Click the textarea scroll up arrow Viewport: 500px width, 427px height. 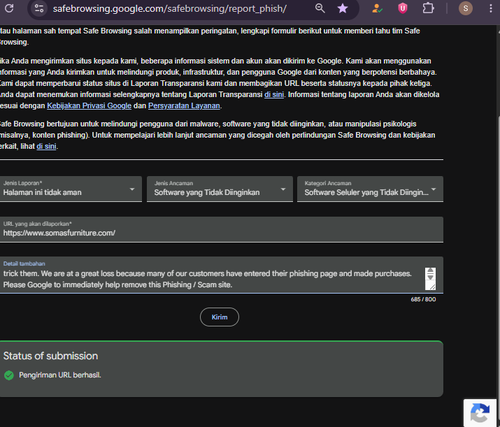pyautogui.click(x=430, y=271)
